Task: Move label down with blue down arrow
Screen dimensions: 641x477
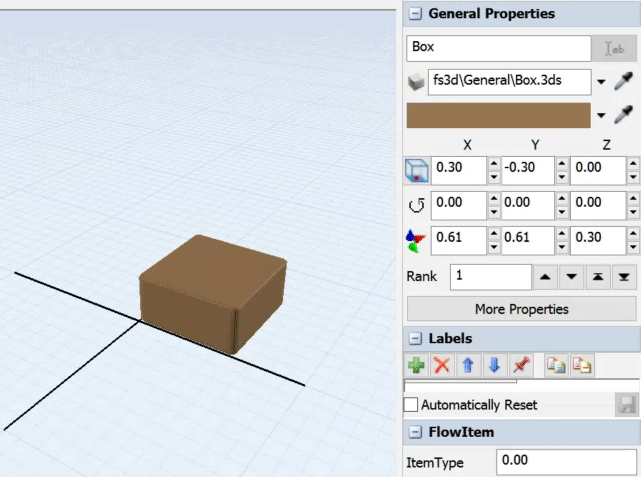Action: pos(494,366)
